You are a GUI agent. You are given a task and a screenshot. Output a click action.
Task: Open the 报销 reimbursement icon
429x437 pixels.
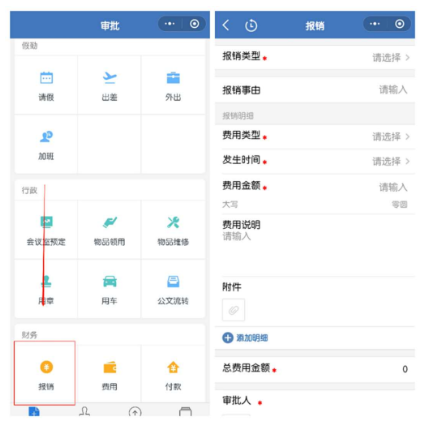point(47,367)
